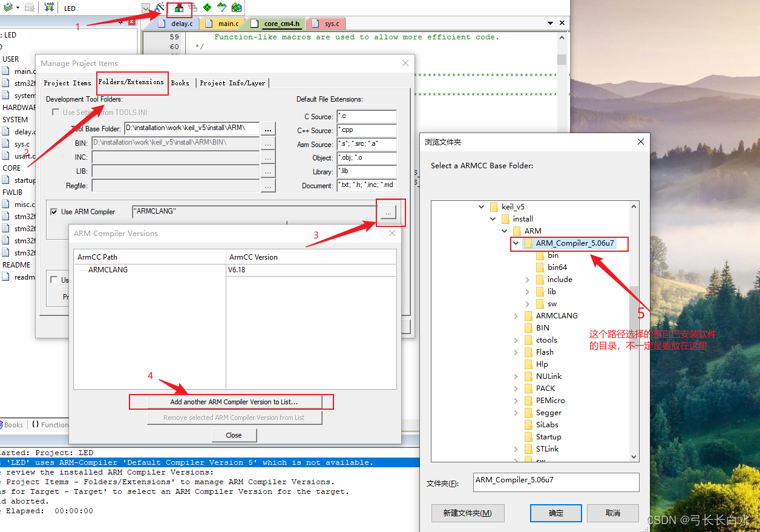Click the Options for Target magic wand icon

[159, 8]
